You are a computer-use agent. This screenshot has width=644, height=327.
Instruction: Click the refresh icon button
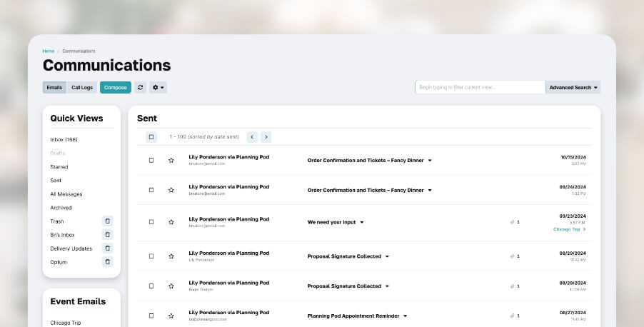pos(140,88)
